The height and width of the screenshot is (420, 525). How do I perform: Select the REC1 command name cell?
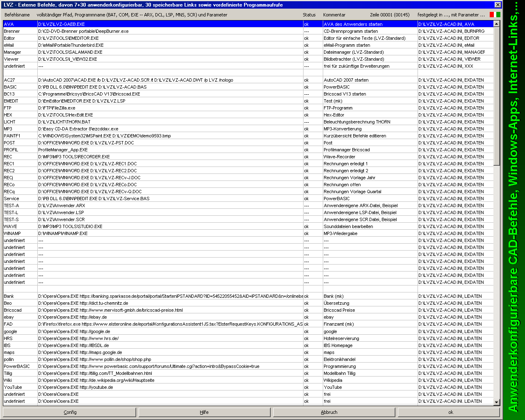(20, 164)
